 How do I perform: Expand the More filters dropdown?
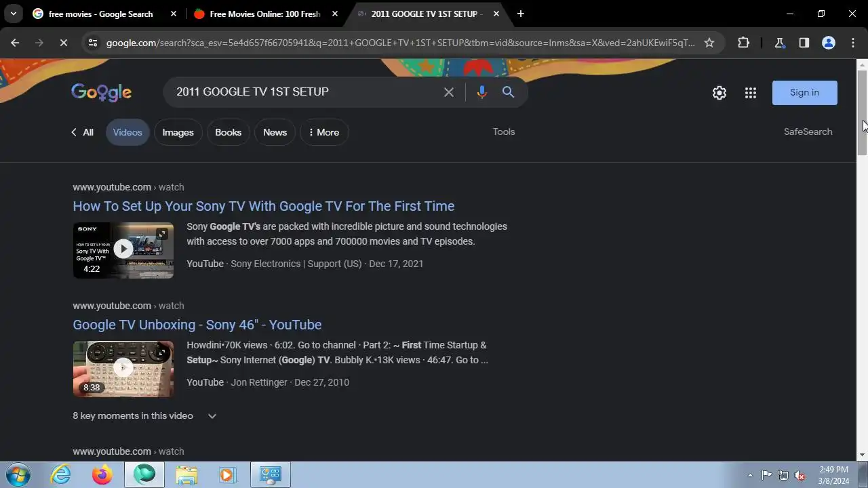point(323,132)
